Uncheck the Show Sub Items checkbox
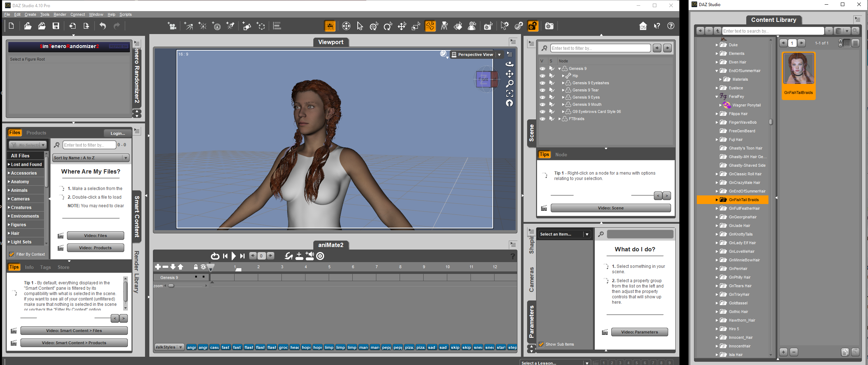 coord(541,344)
